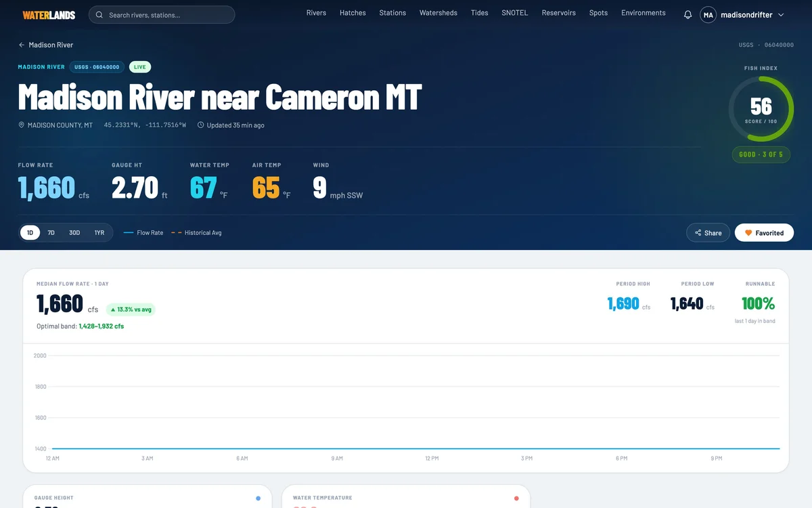Click the WATER TEMPERATURE card heading

tap(323, 498)
